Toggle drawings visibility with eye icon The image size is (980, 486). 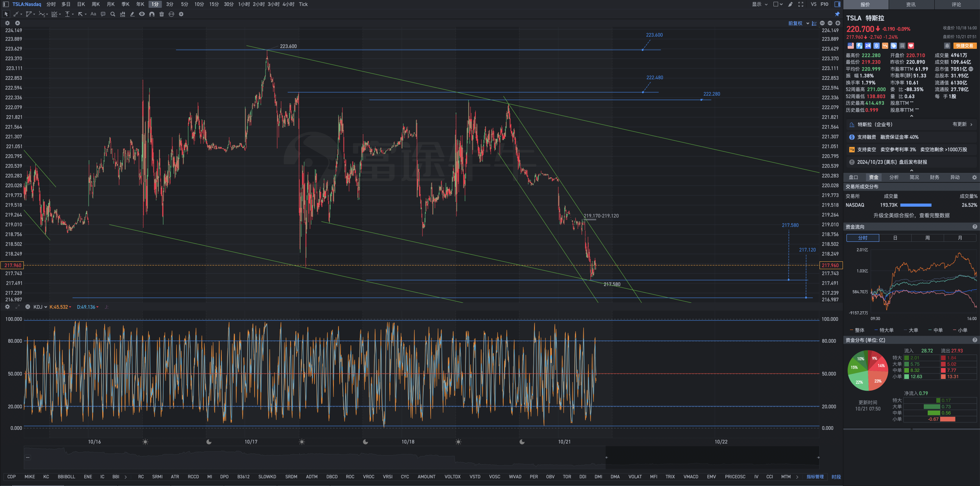point(142,14)
